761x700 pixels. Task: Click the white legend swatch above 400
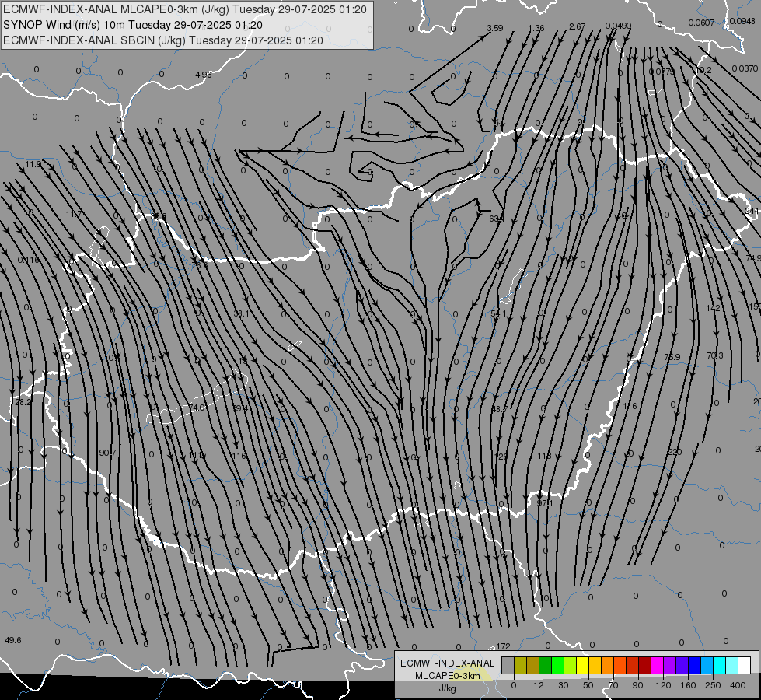744,665
